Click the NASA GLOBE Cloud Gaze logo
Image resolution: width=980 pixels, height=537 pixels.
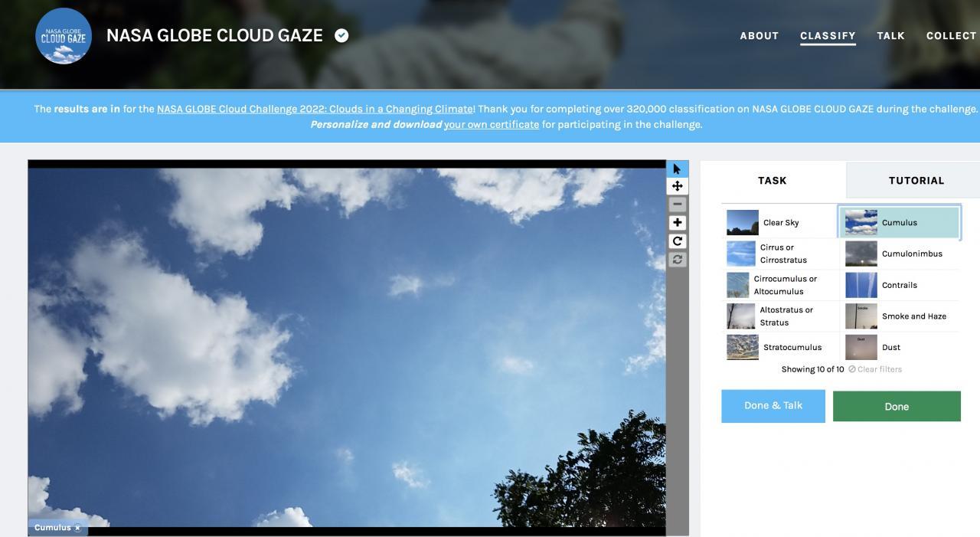[x=64, y=36]
